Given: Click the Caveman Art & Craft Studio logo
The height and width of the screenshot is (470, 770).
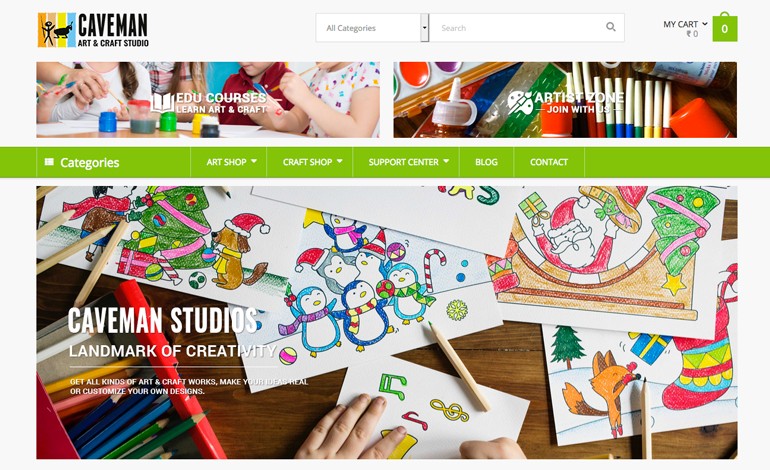Looking at the screenshot, I should point(93,30).
